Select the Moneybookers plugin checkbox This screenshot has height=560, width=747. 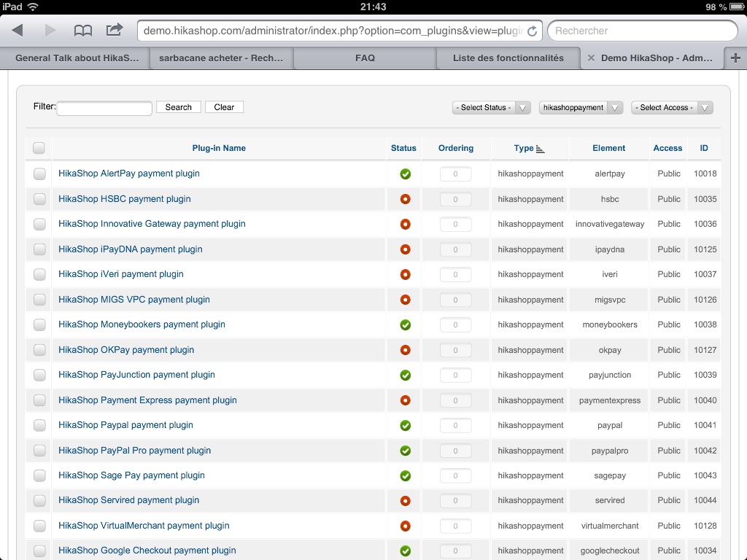39,324
